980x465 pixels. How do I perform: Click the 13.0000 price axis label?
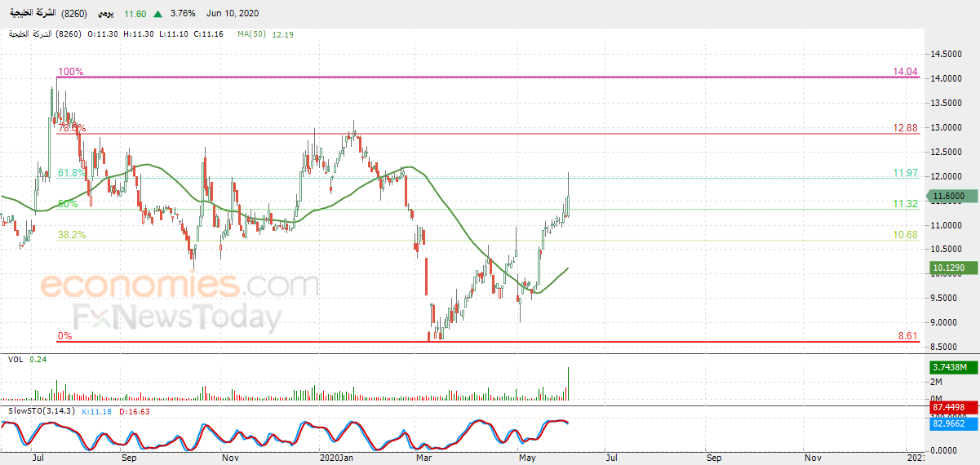pos(947,127)
